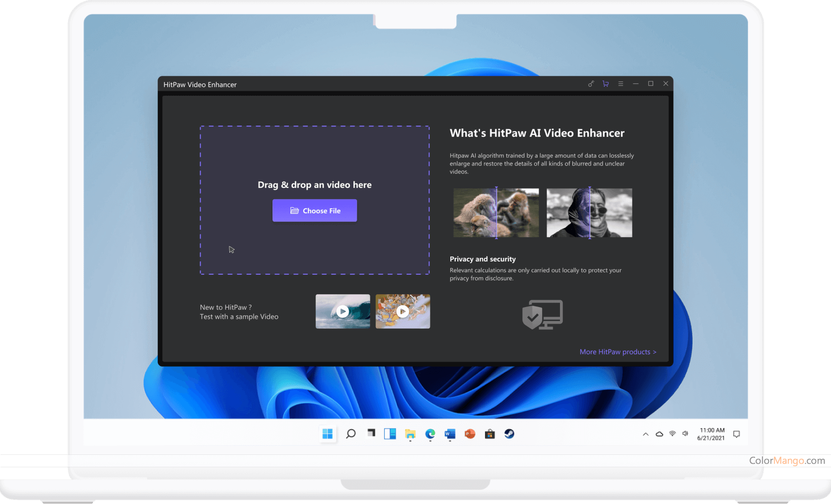This screenshot has height=504, width=831.
Task: Open Windows taskbar search
Action: tap(350, 434)
